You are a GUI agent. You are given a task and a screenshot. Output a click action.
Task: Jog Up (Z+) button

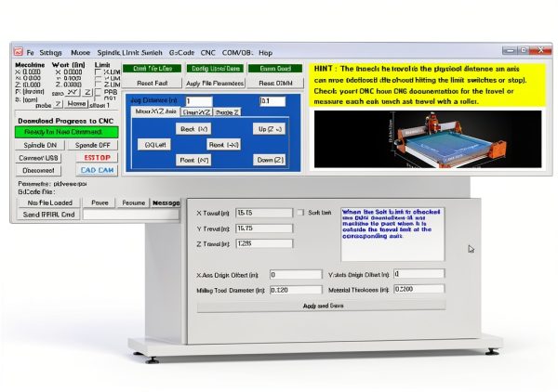(270, 128)
